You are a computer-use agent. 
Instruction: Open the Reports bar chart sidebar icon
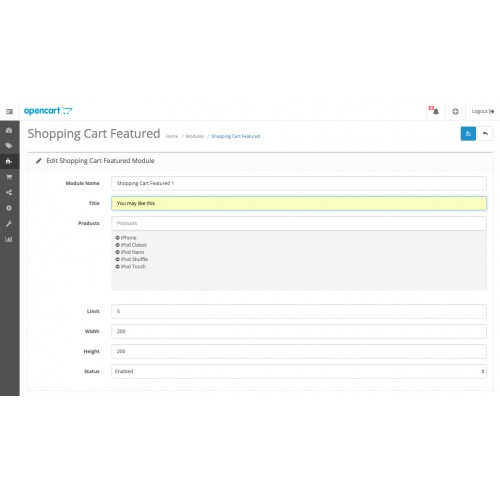coord(9,239)
